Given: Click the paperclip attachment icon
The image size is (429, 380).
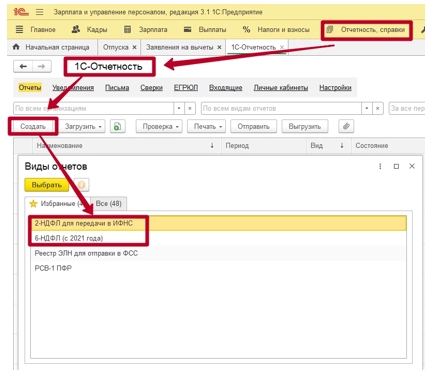Looking at the screenshot, I should point(346,127).
